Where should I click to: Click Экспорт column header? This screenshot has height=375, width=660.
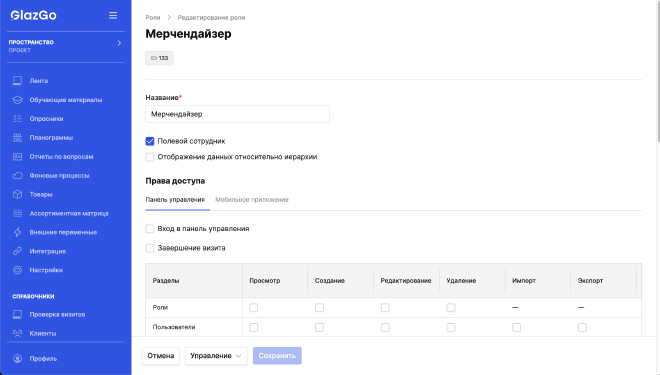pos(590,281)
